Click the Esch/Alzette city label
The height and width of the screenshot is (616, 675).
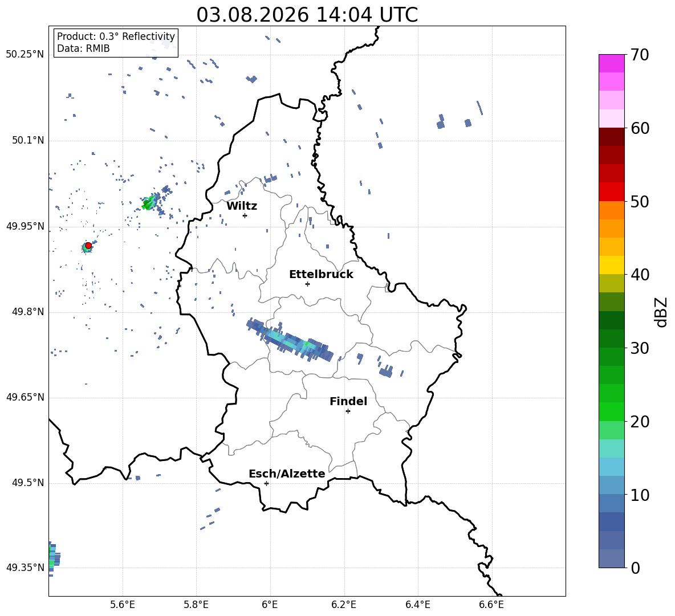coord(287,474)
